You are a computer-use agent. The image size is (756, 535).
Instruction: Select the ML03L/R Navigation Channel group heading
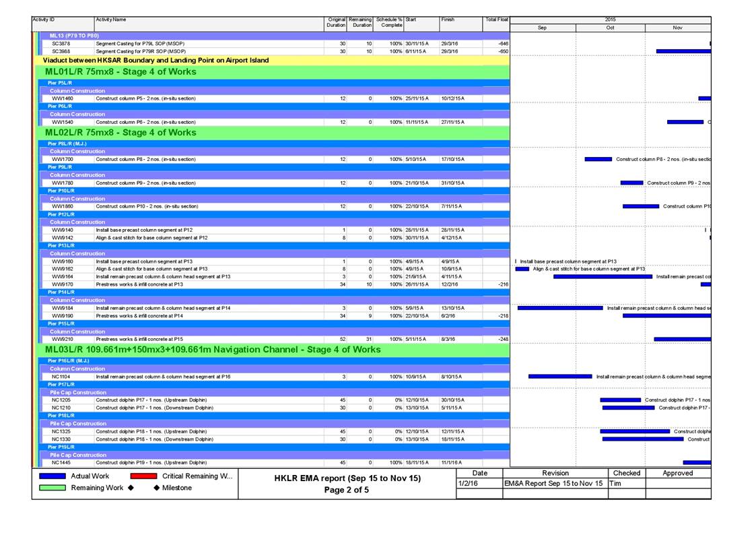(273, 350)
